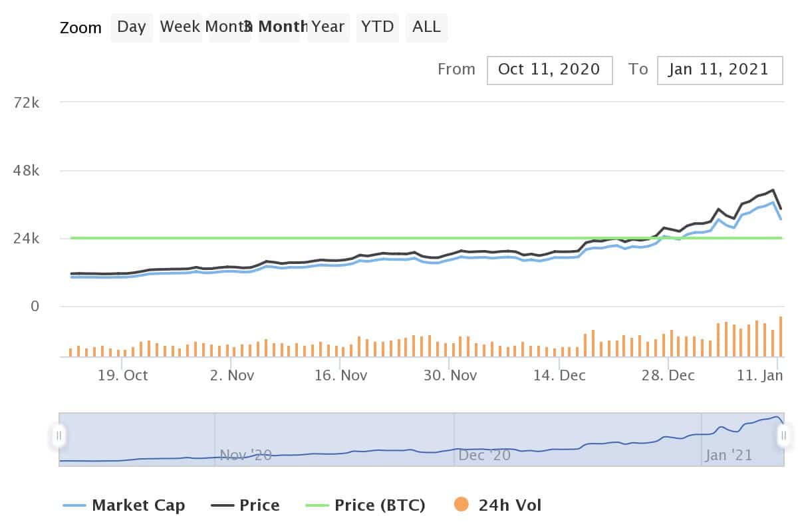Click the last volume bar near 11. Jan
The image size is (798, 532).
(780, 337)
